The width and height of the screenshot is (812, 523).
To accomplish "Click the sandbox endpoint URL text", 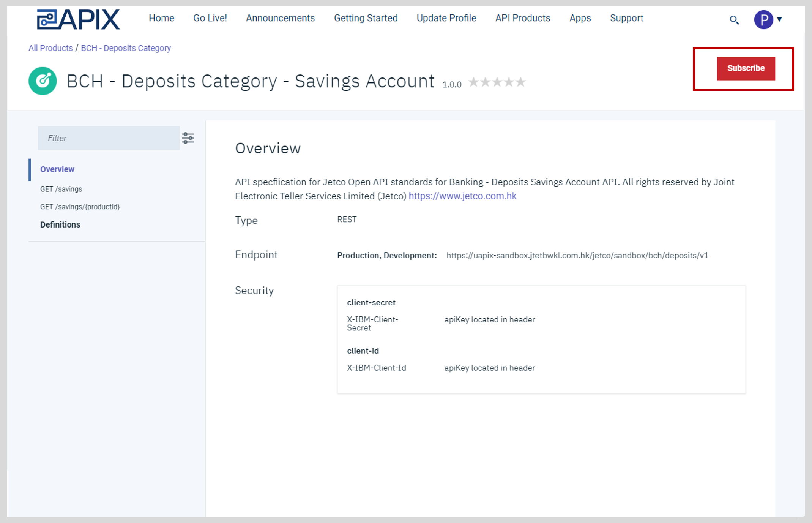I will 577,255.
